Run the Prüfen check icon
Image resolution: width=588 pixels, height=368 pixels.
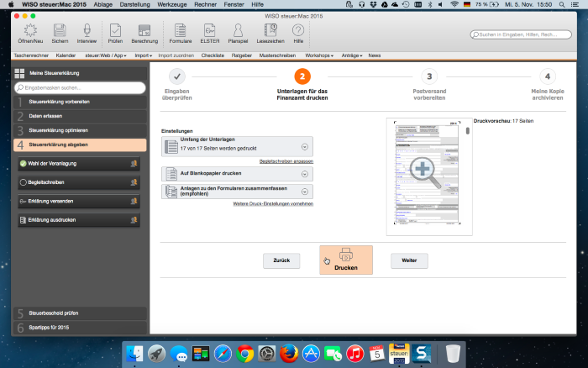tap(115, 30)
